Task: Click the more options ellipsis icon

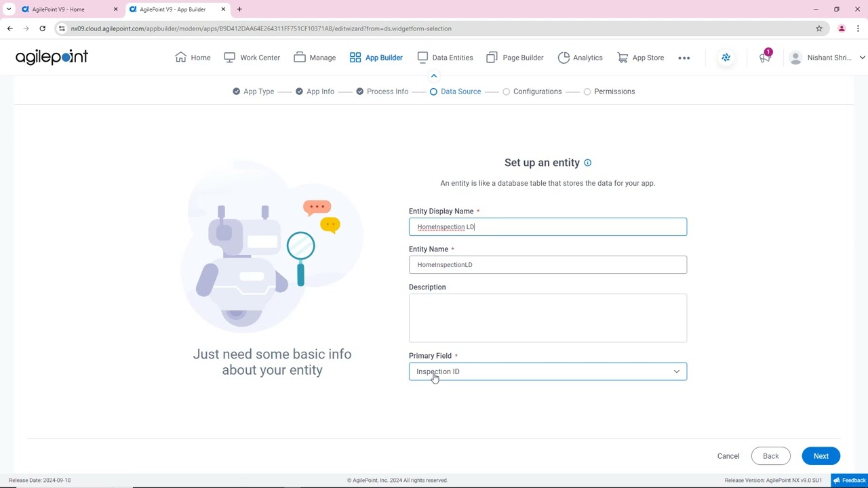Action: tap(684, 58)
